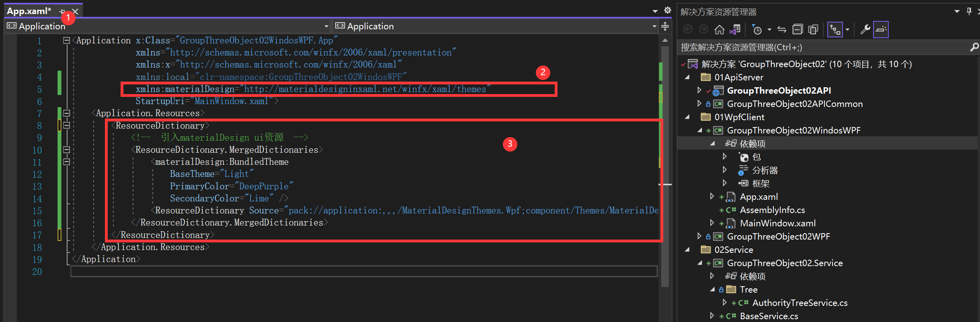Image resolution: width=980 pixels, height=322 pixels.
Task: Focus the Solution Explorer search box
Action: pyautogui.click(x=820, y=47)
